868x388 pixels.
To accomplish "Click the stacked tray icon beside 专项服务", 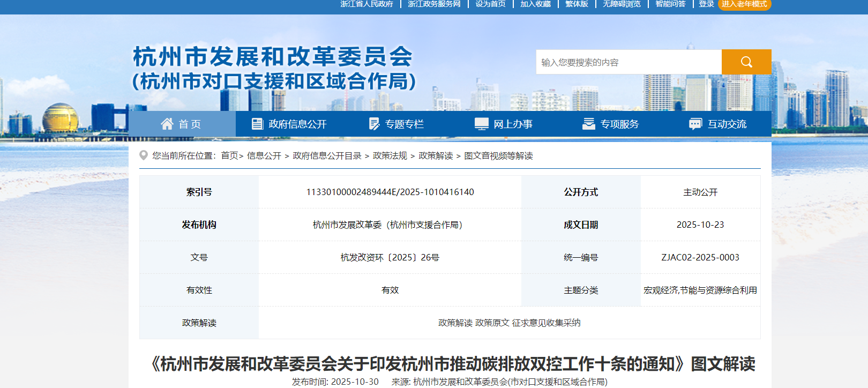I will [x=588, y=124].
